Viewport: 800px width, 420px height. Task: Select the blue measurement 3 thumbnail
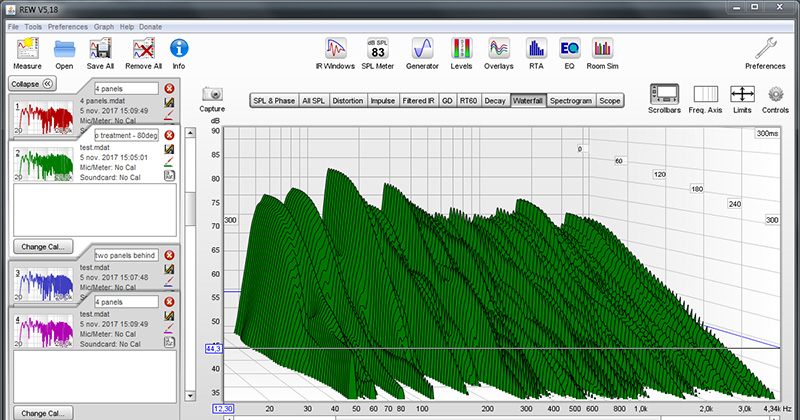[43, 285]
